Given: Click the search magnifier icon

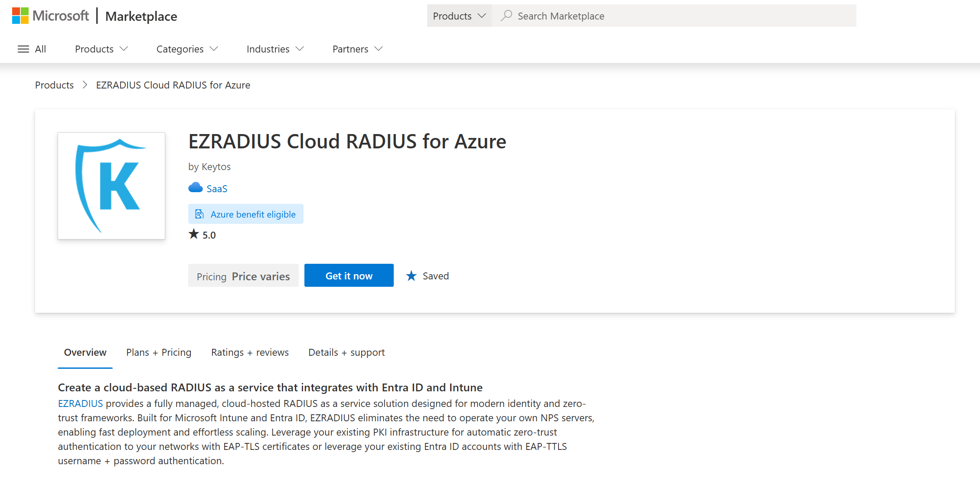Looking at the screenshot, I should coord(506,16).
